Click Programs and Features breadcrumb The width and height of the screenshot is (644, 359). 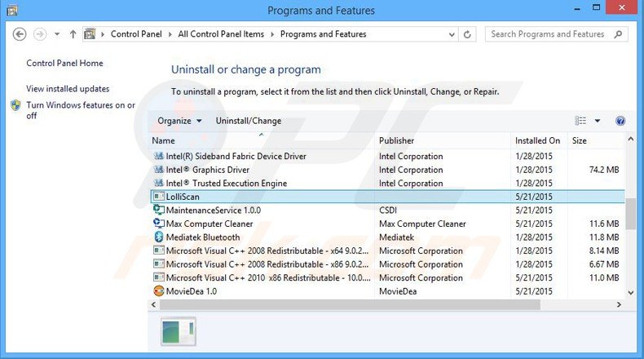pos(324,34)
